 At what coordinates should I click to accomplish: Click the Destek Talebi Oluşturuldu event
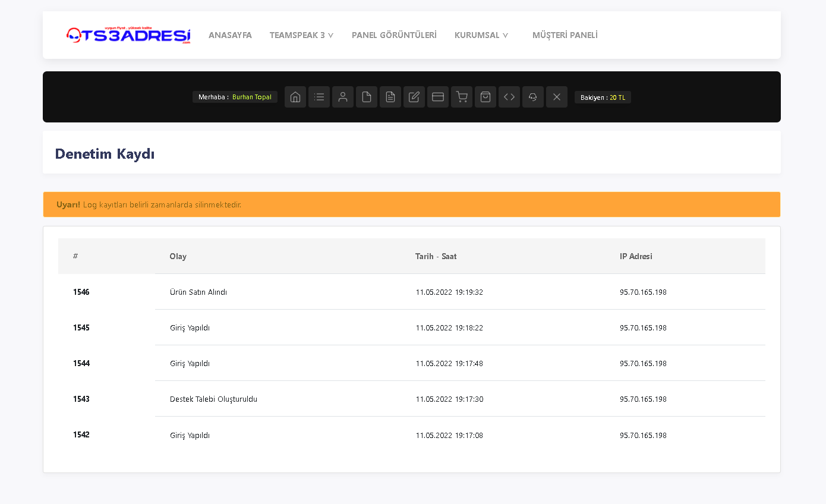pos(213,399)
